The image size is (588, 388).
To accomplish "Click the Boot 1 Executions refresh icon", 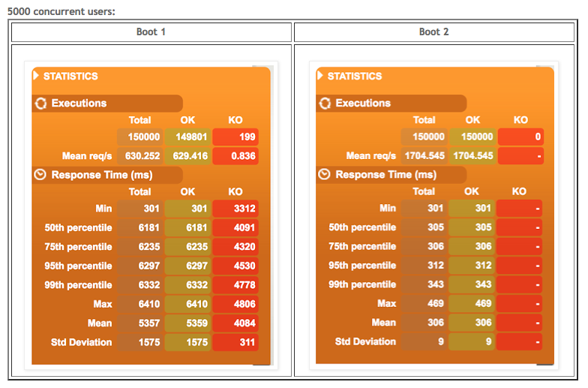I will tap(40, 104).
